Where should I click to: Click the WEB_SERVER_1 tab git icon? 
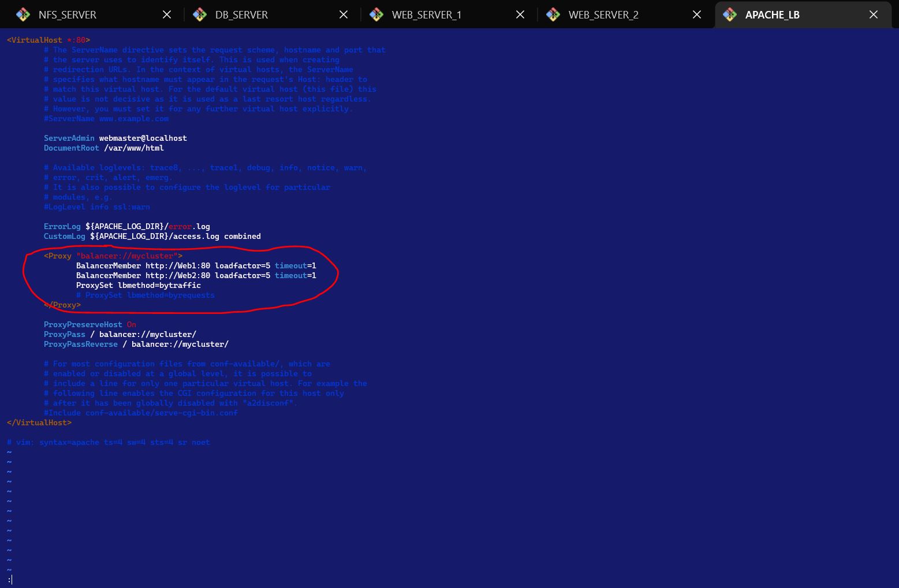click(x=376, y=14)
